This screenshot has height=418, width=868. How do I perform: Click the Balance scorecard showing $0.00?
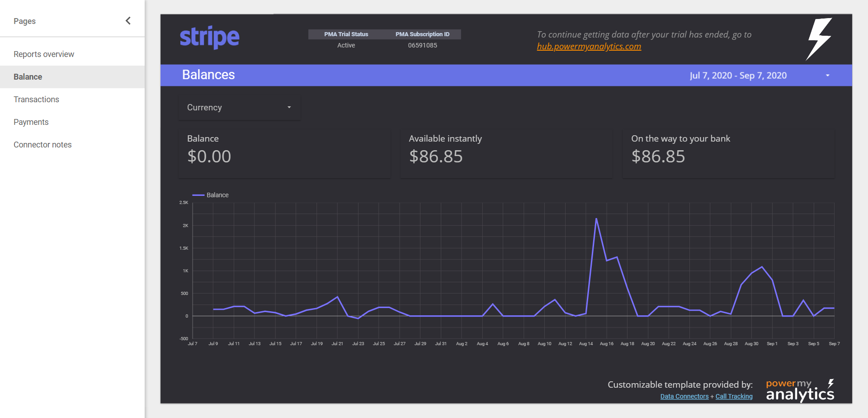click(284, 153)
